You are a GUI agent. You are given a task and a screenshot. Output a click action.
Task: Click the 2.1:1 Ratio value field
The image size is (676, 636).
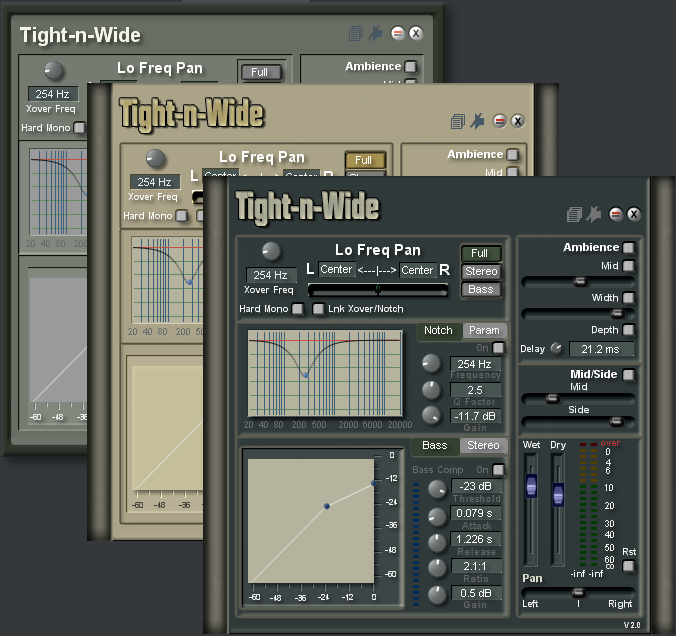pyautogui.click(x=476, y=566)
